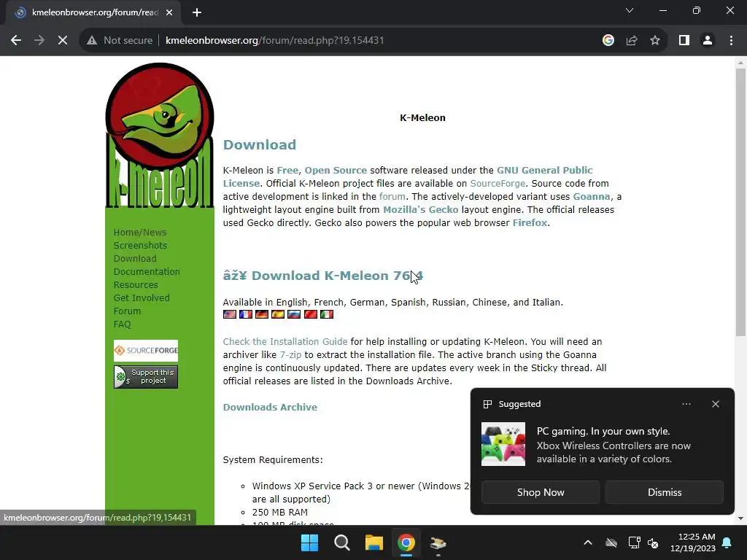Close the kmeleonbrowser.org tab

(169, 12)
